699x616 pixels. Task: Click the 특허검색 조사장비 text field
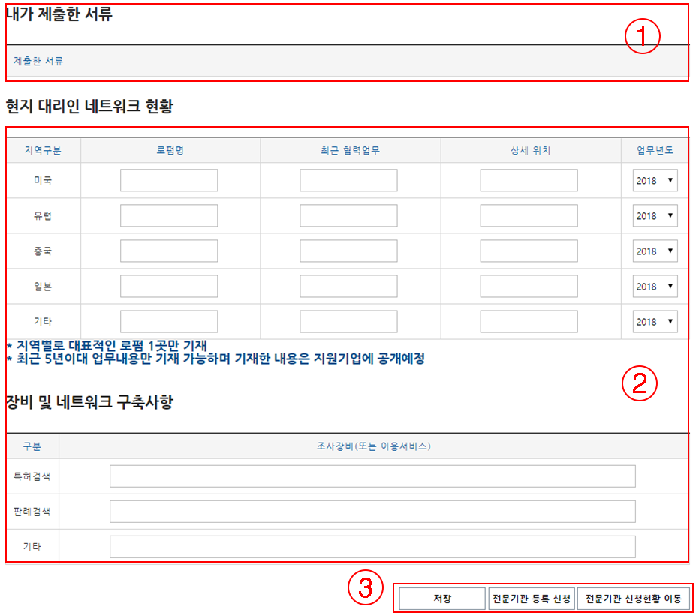(372, 476)
